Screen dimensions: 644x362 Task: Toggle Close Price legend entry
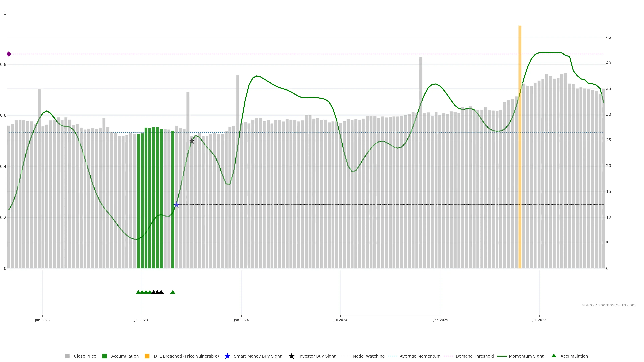coord(85,356)
